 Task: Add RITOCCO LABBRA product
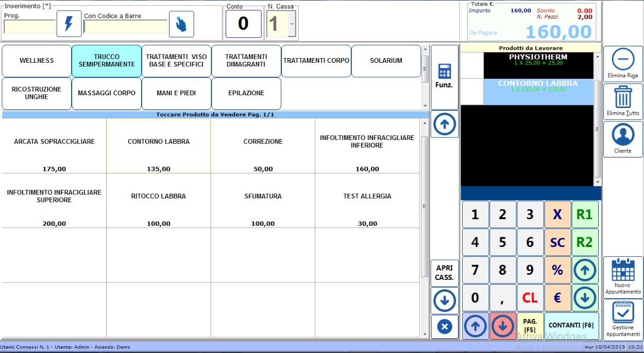(x=159, y=201)
